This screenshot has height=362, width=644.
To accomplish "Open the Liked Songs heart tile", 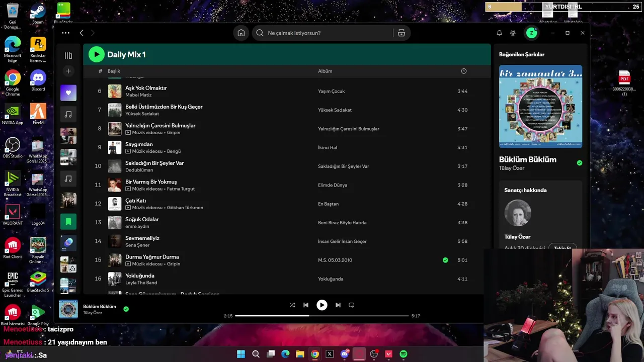I will [68, 93].
